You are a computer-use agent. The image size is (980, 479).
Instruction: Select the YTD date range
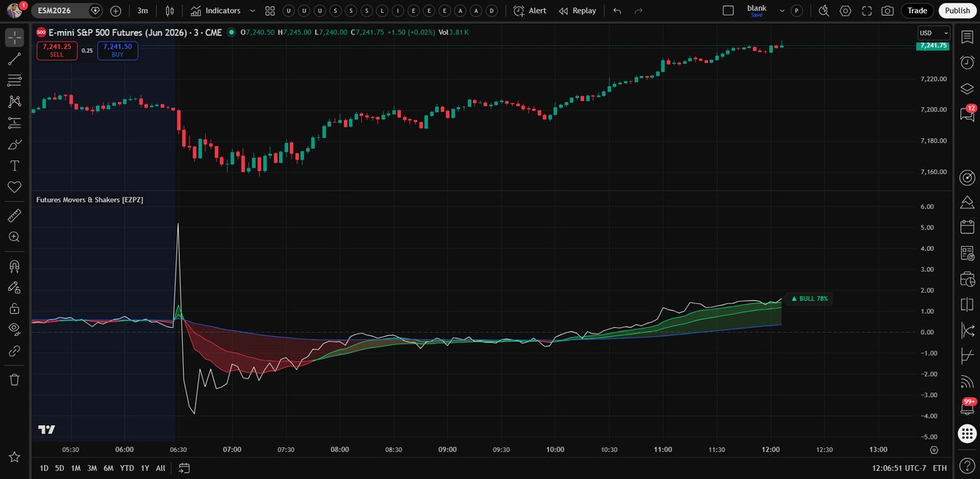coord(127,468)
